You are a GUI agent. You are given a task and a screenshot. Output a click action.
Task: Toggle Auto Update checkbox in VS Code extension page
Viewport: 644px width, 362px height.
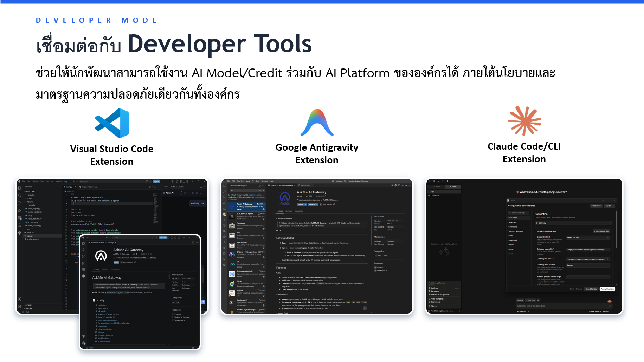(x=121, y=262)
